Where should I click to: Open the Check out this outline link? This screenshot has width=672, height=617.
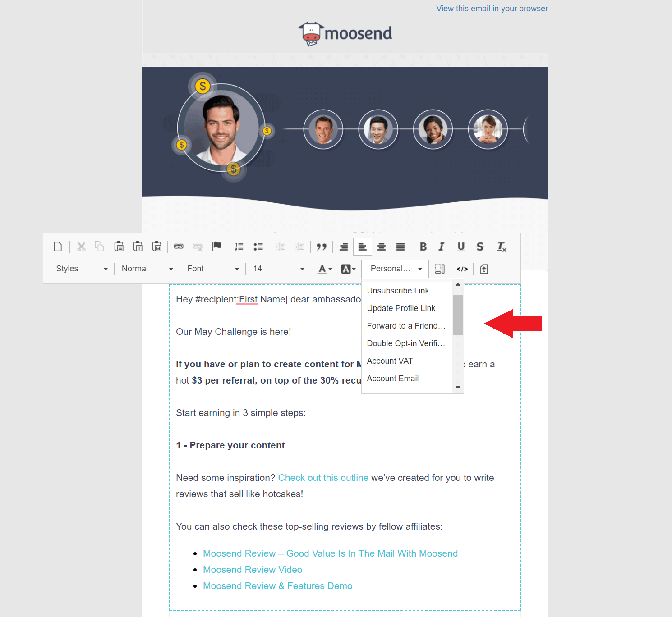pos(323,478)
